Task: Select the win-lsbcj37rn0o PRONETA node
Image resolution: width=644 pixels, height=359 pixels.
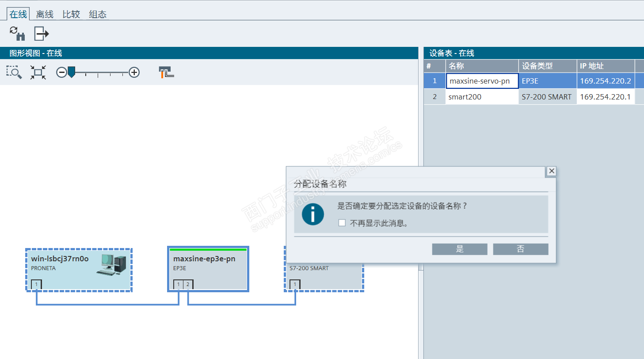Action: (x=79, y=269)
